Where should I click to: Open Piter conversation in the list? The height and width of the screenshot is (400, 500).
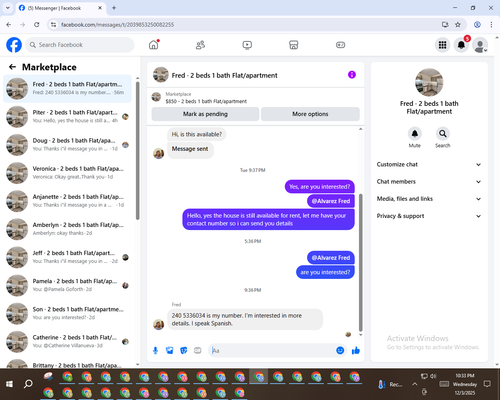67,117
